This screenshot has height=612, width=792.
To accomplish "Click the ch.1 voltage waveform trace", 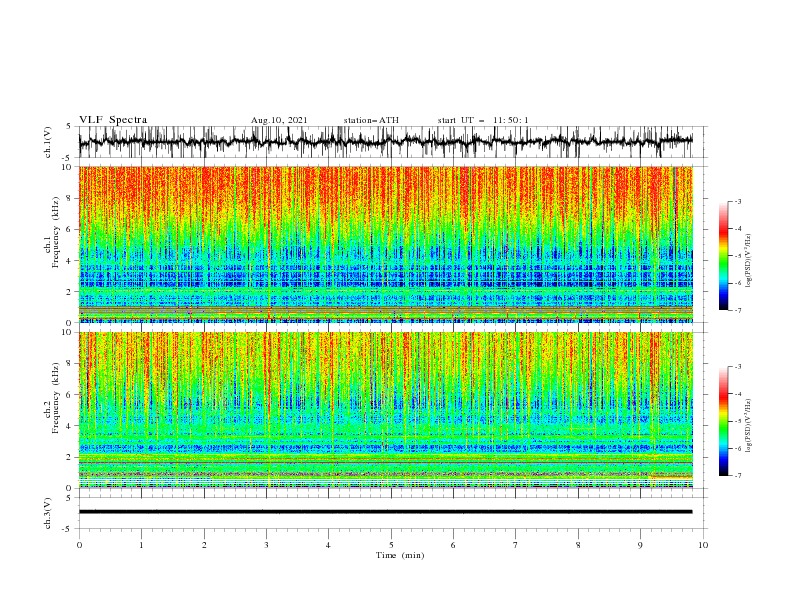I will pos(385,141).
